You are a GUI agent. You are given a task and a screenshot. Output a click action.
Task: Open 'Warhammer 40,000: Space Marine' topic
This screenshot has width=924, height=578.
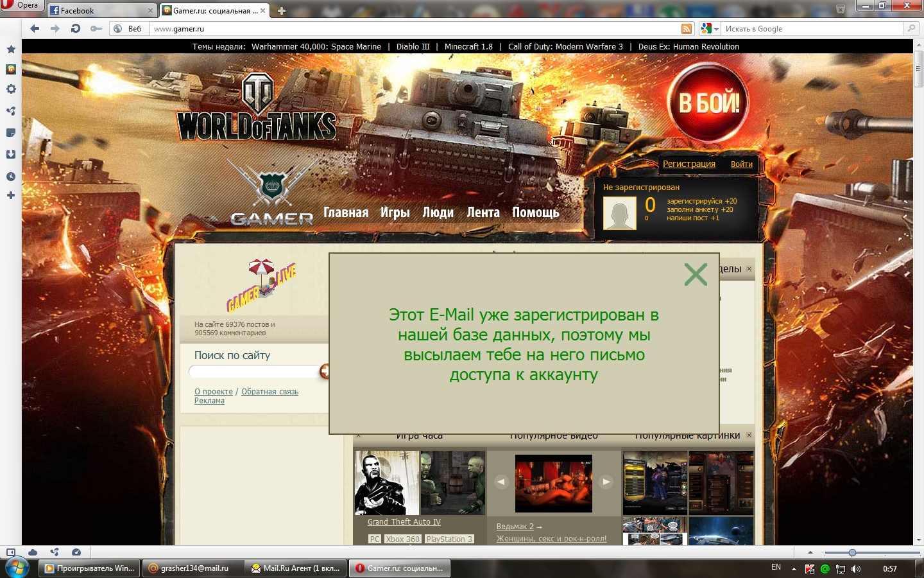tap(316, 47)
